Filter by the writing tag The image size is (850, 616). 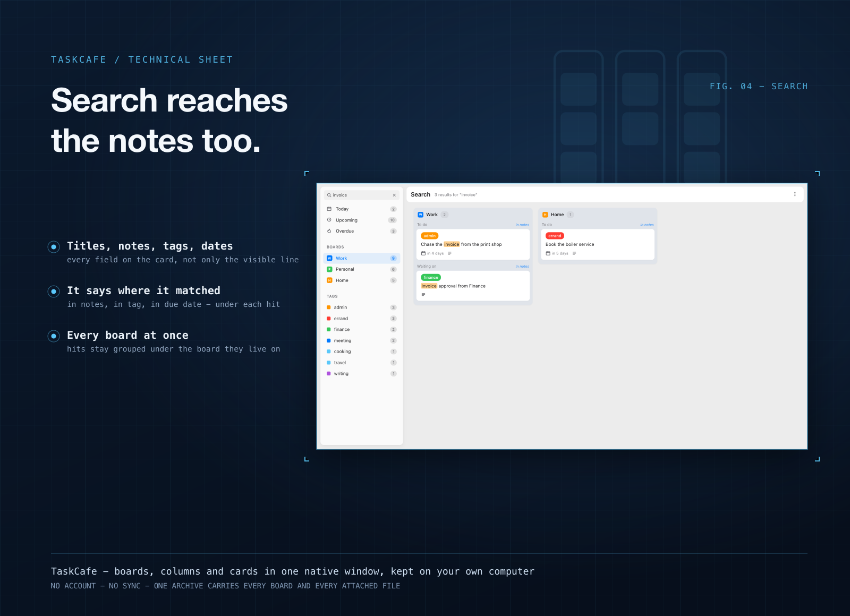(x=361, y=374)
